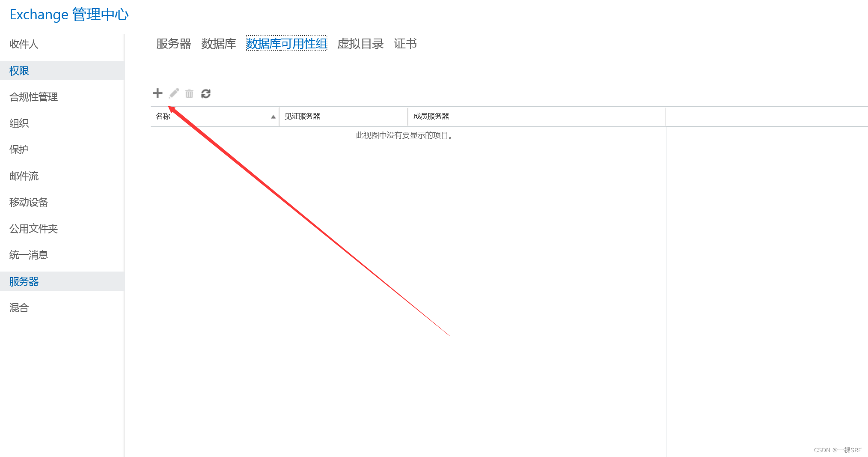868x457 pixels.
Task: Click the sort arrow on the 名称 column
Action: (273, 116)
